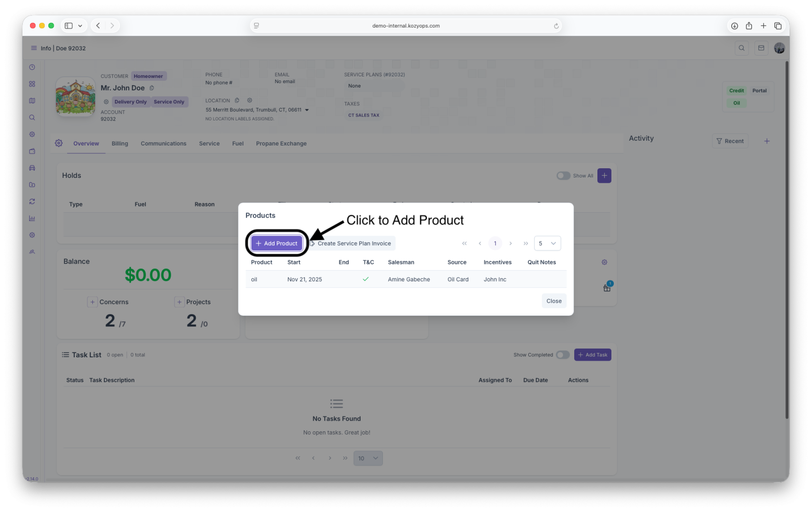Open the task list page-size dropdown showing 10
This screenshot has height=512, width=812.
tap(368, 458)
